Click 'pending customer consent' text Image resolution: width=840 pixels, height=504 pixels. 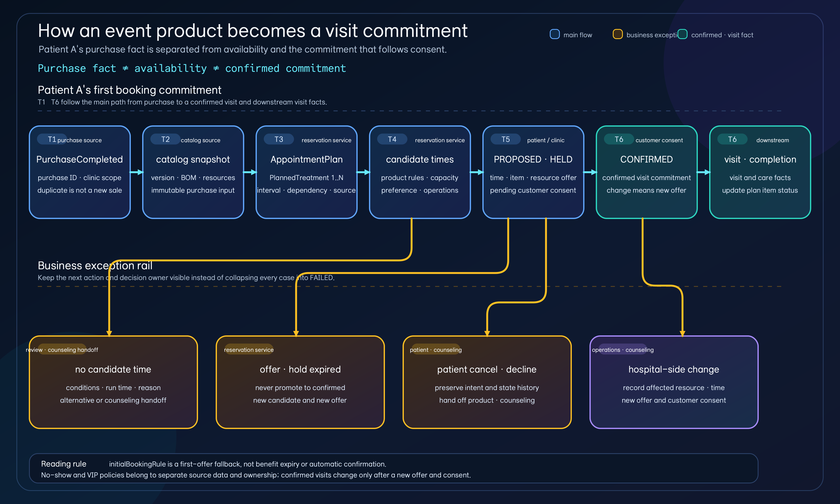tap(533, 190)
